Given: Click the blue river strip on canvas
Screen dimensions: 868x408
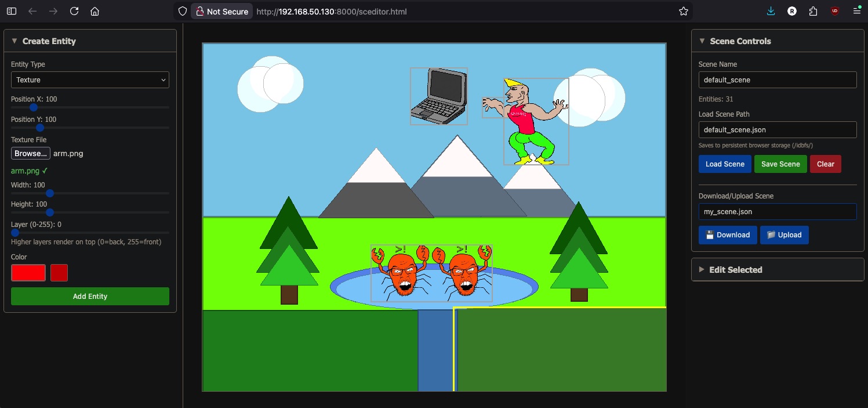Looking at the screenshot, I should click(435, 351).
